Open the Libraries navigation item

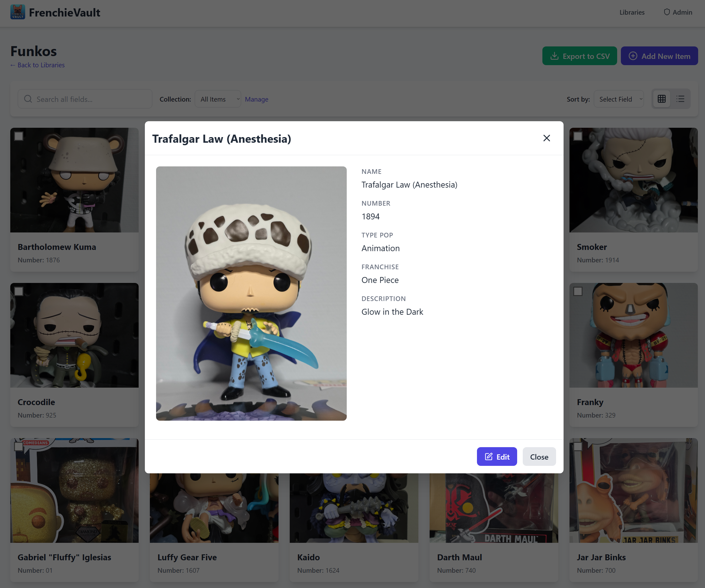coord(632,12)
